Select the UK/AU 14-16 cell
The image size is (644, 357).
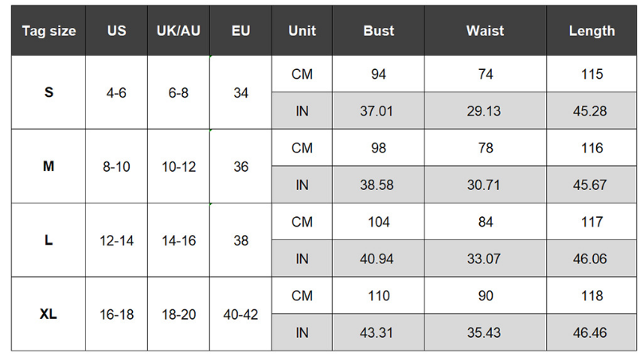[178, 240]
